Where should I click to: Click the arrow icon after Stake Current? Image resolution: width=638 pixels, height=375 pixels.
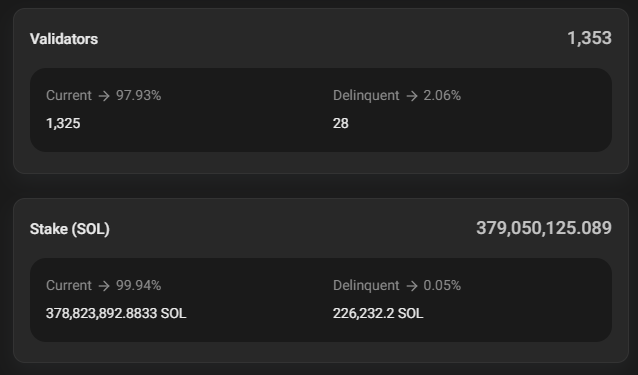coord(104,286)
